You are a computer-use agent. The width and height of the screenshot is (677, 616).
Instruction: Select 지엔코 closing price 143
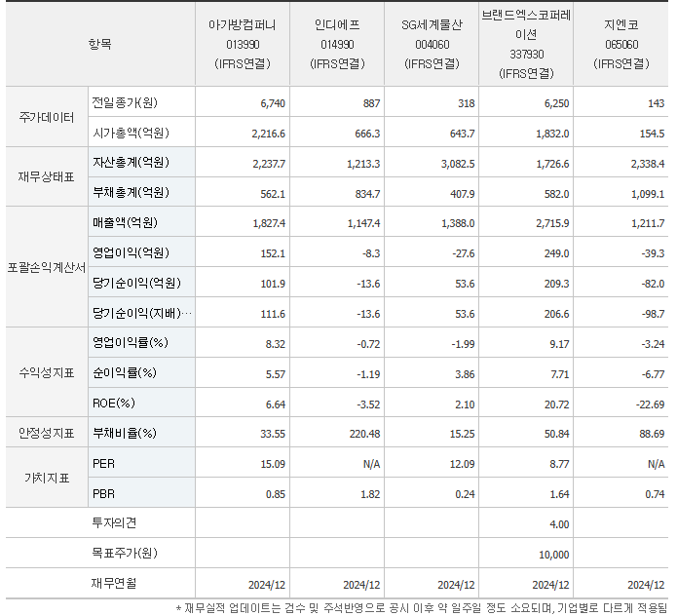click(656, 103)
